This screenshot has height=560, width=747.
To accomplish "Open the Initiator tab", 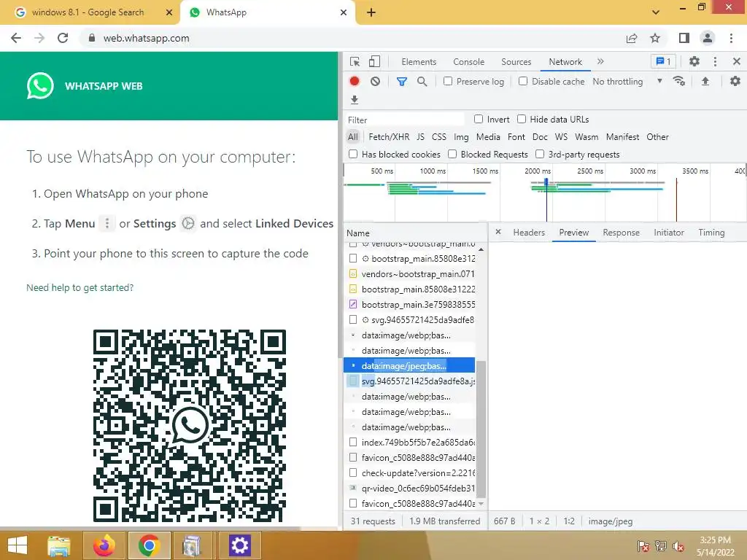I will (x=668, y=233).
